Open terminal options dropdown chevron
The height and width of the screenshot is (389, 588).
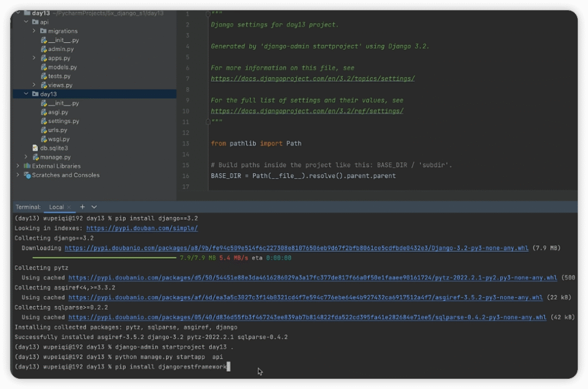(94, 207)
